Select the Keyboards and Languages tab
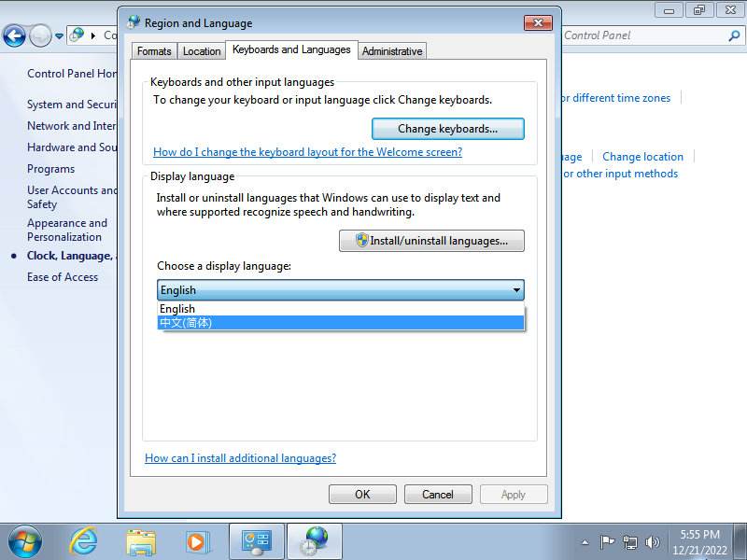Image resolution: width=747 pixels, height=560 pixels. point(291,49)
